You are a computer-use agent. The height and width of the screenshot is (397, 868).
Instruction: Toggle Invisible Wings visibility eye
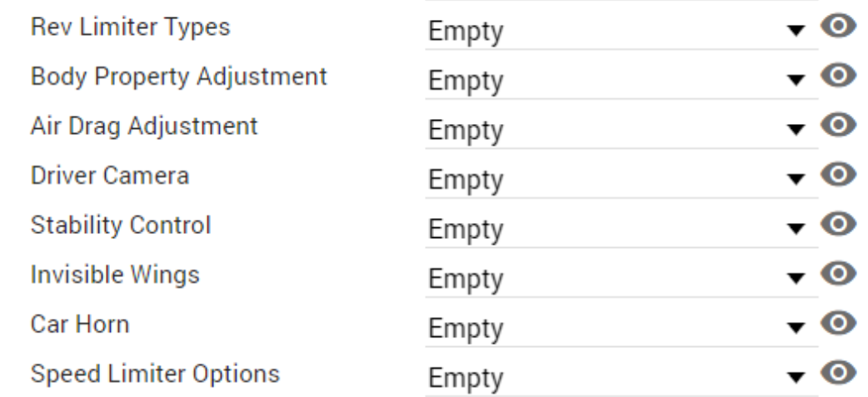click(838, 274)
